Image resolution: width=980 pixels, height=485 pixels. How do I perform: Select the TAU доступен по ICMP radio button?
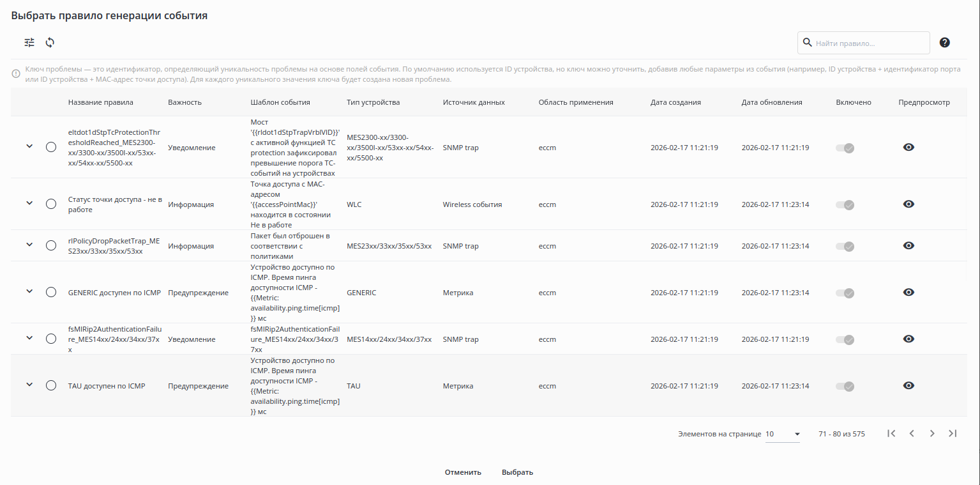[51, 385]
